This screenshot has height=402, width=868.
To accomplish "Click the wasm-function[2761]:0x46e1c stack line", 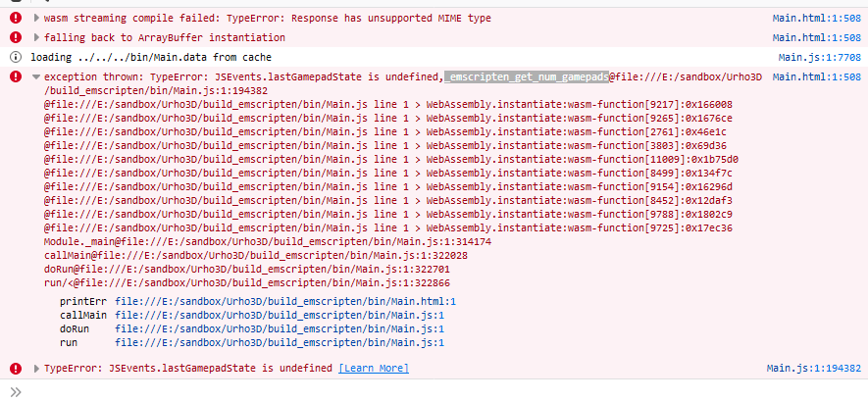I will coord(385,131).
